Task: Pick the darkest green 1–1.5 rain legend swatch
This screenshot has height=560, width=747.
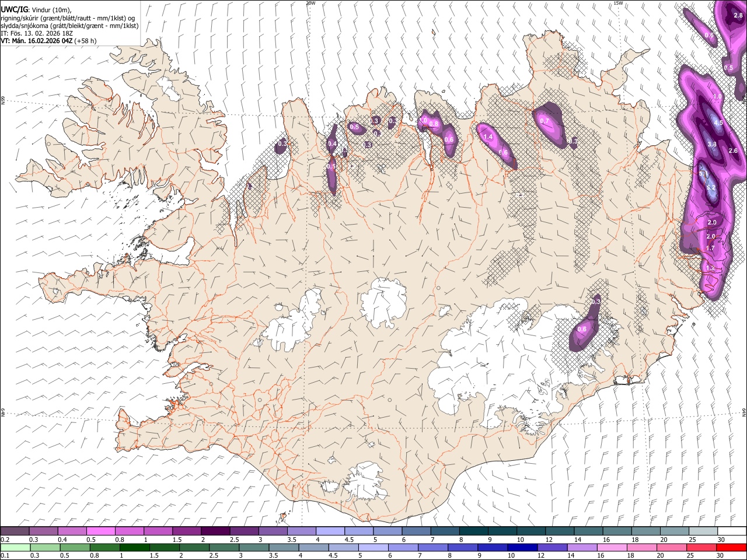Action: coord(134,547)
